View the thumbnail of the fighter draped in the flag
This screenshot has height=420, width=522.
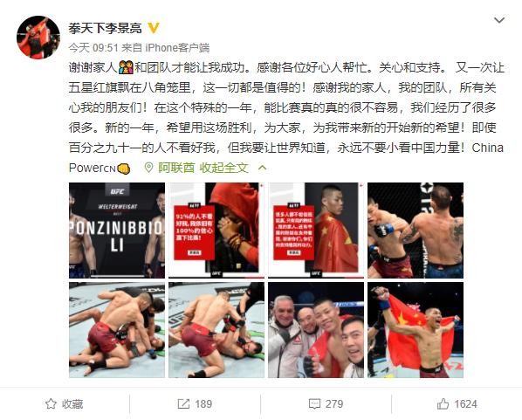tap(316, 231)
